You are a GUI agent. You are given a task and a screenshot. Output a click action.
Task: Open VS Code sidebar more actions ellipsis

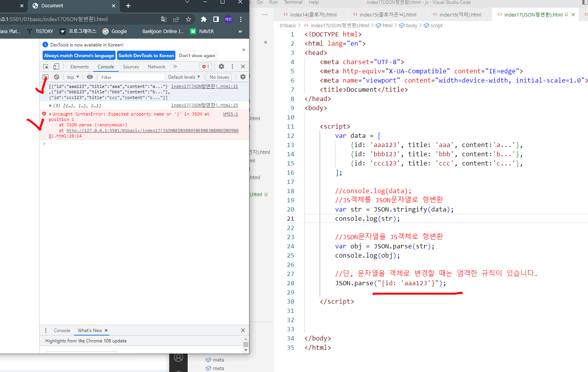pyautogui.click(x=265, y=15)
